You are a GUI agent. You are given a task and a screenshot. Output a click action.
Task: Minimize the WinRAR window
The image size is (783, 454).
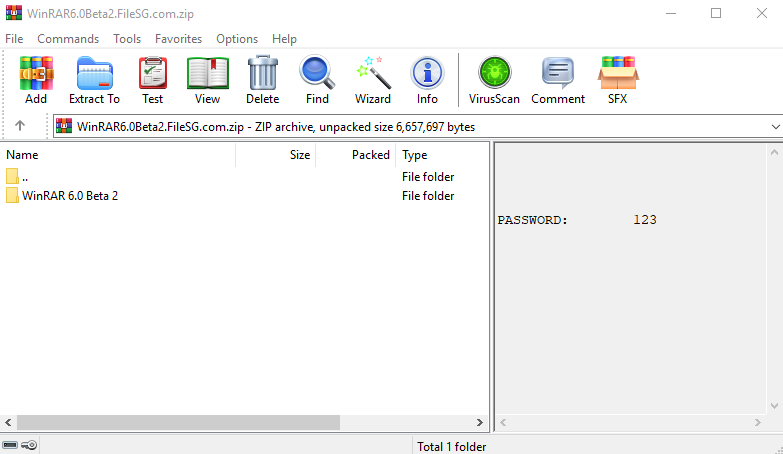pyautogui.click(x=671, y=13)
